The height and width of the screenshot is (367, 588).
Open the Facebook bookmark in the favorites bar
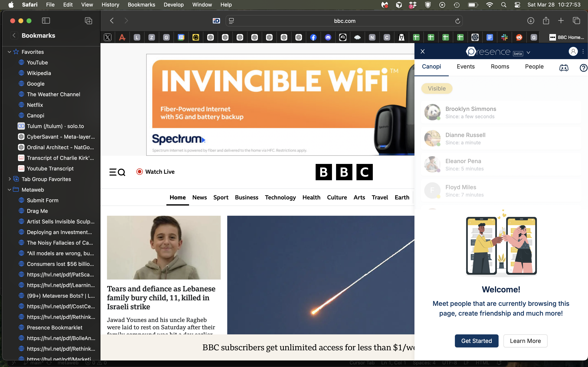tap(313, 37)
